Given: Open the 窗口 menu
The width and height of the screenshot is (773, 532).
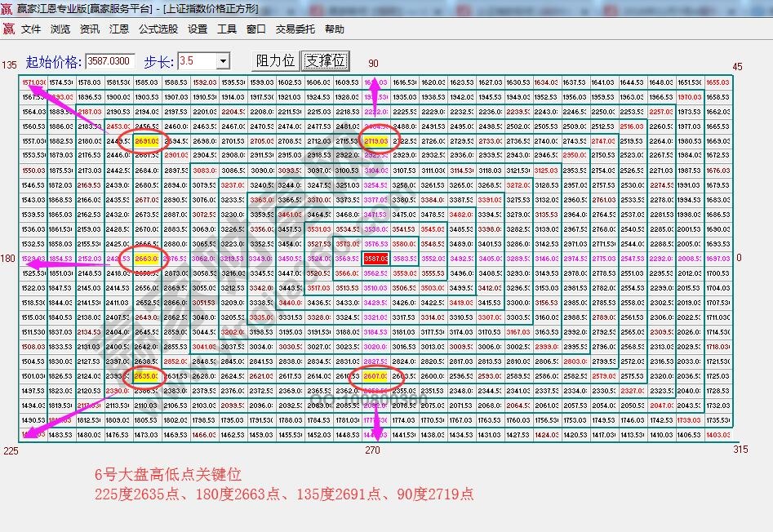Looking at the screenshot, I should 255,28.
